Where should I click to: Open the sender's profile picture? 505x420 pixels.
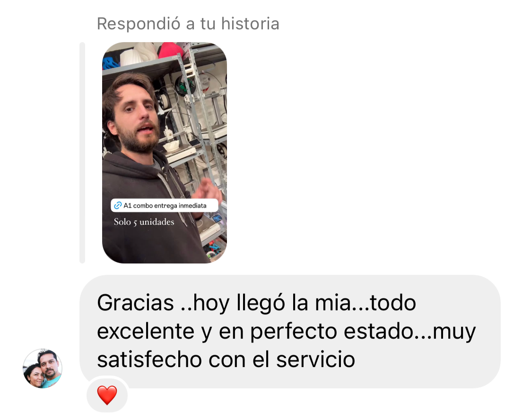[x=43, y=368]
